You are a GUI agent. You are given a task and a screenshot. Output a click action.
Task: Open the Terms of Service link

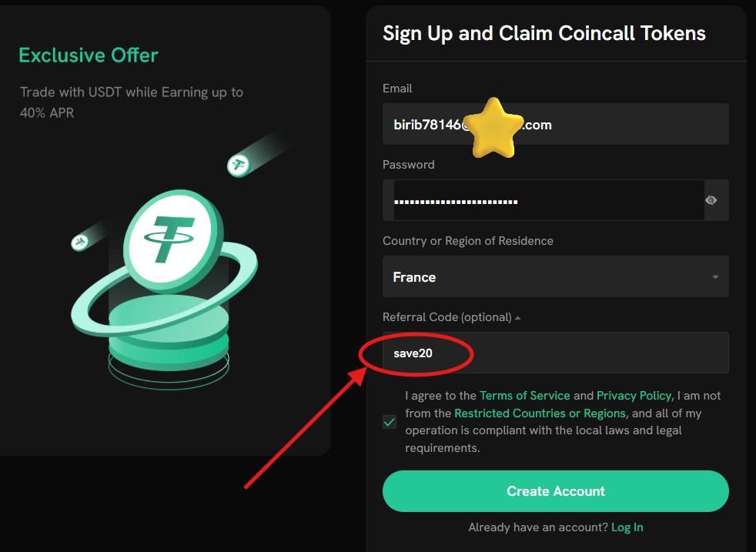(x=525, y=395)
